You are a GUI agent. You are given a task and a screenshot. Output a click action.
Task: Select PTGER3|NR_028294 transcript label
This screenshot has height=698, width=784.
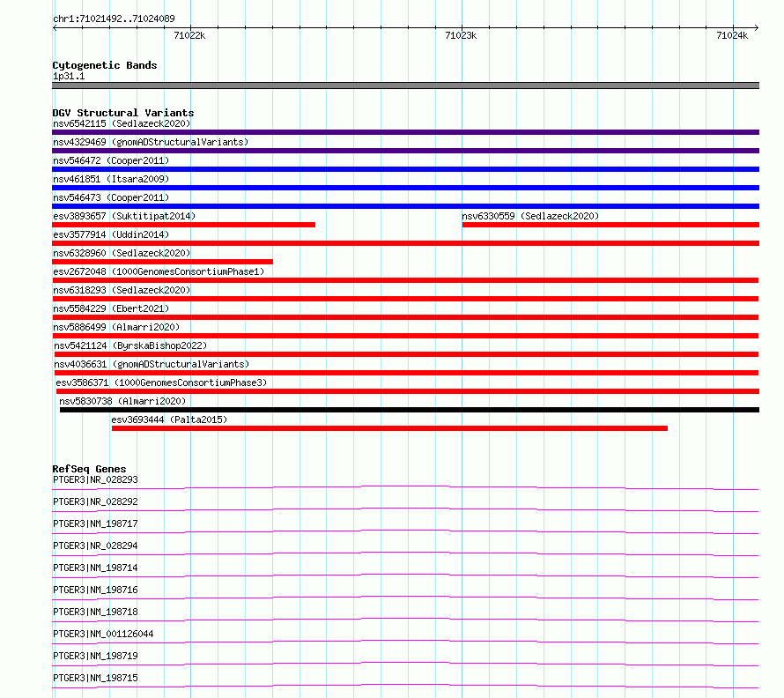(x=95, y=546)
